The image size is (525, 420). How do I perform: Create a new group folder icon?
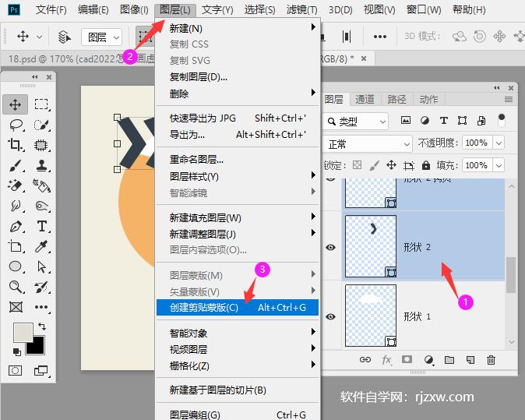coord(449,360)
